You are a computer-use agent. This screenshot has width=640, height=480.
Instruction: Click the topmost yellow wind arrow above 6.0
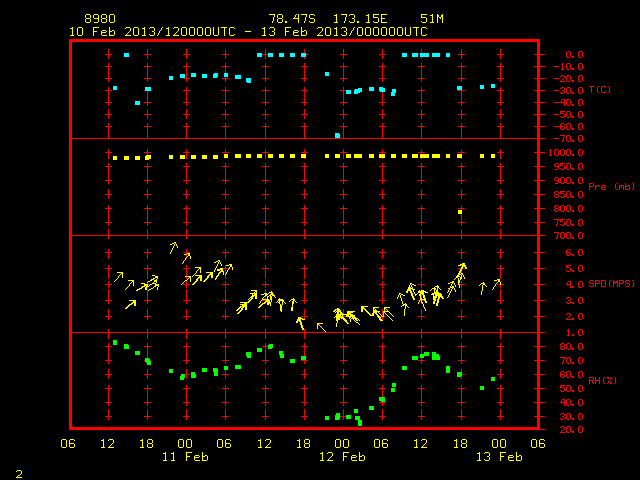[174, 247]
